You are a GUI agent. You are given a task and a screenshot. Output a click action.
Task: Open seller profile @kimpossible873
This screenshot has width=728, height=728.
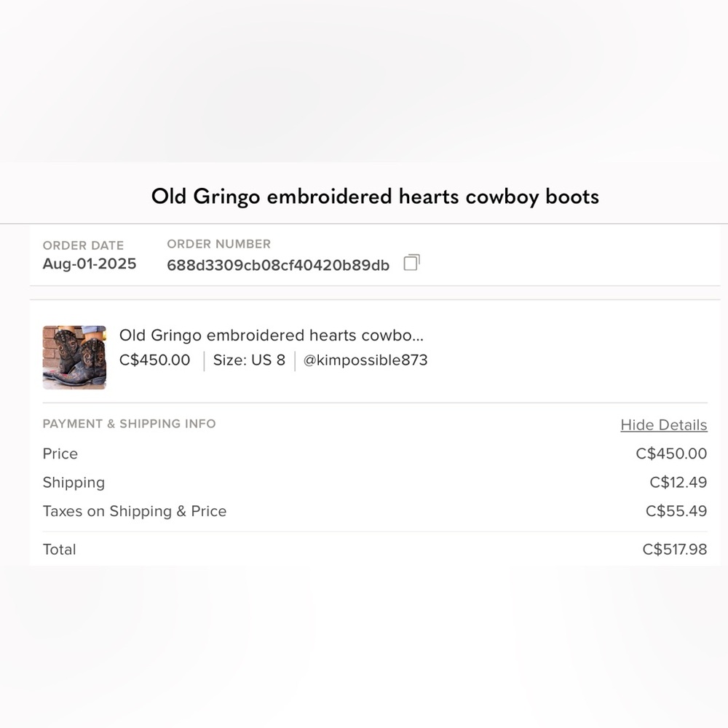pyautogui.click(x=365, y=360)
